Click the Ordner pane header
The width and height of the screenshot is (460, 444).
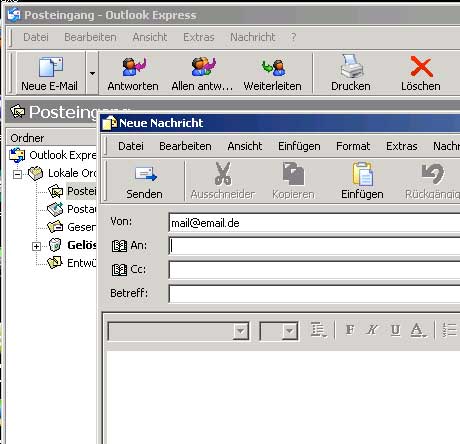(x=52, y=138)
